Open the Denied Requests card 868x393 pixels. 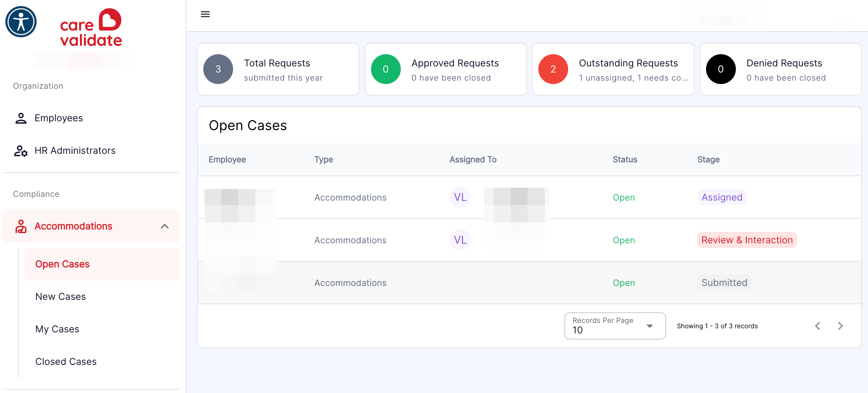(x=781, y=69)
